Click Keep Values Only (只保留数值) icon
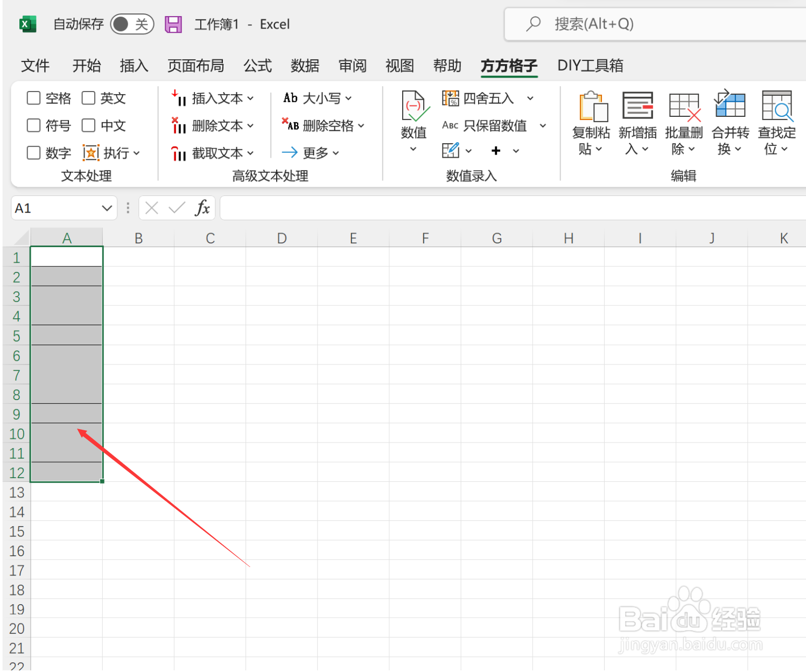Image resolution: width=806 pixels, height=672 pixels. click(x=450, y=125)
